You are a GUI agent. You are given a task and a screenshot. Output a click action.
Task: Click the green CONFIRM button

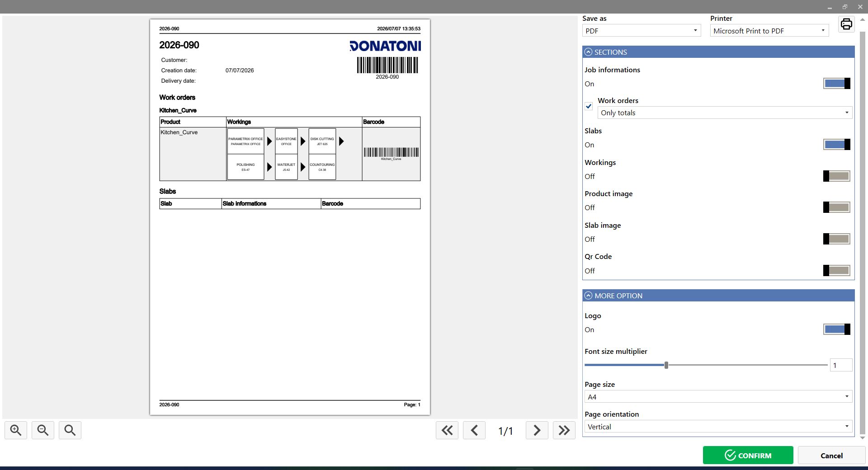click(748, 455)
